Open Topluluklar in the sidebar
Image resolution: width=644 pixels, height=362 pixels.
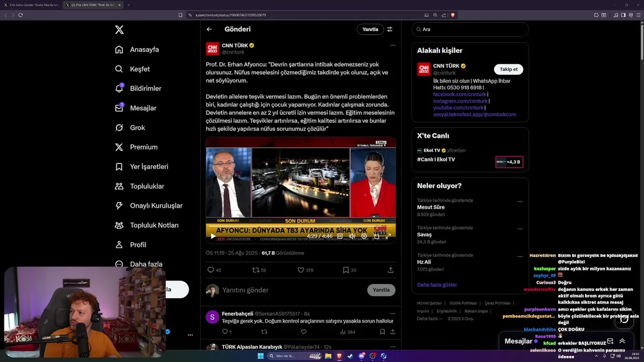pyautogui.click(x=139, y=186)
